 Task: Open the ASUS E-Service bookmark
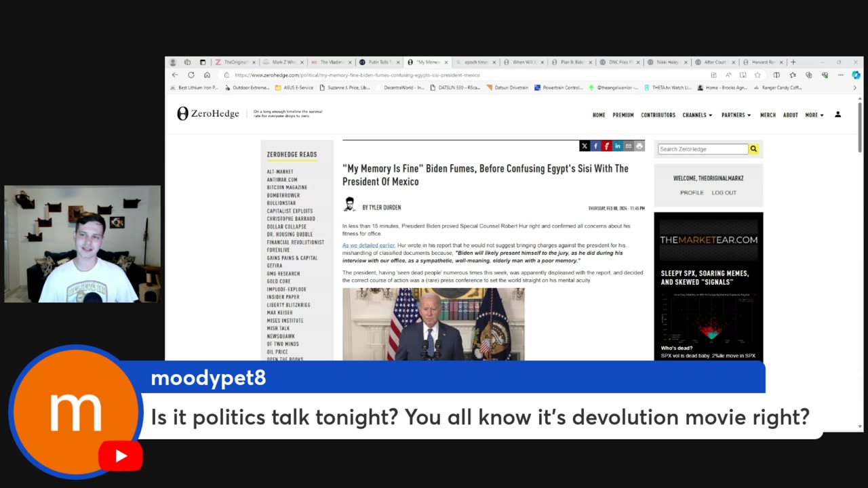294,87
